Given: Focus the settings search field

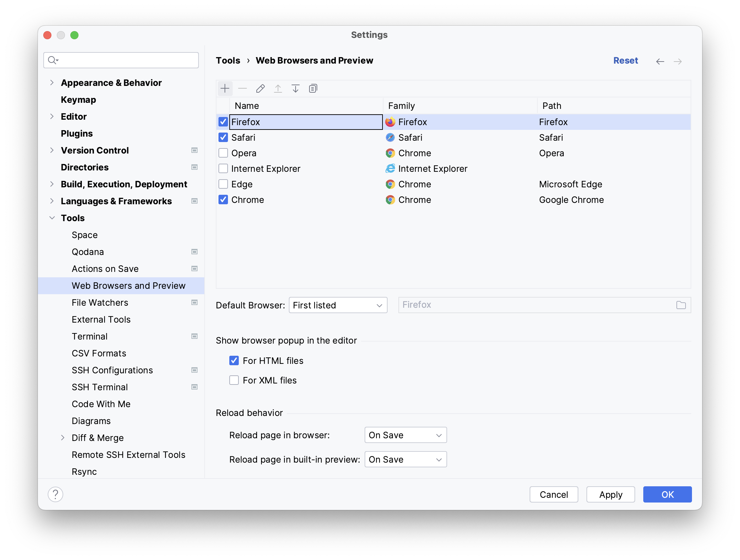Looking at the screenshot, I should (121, 60).
